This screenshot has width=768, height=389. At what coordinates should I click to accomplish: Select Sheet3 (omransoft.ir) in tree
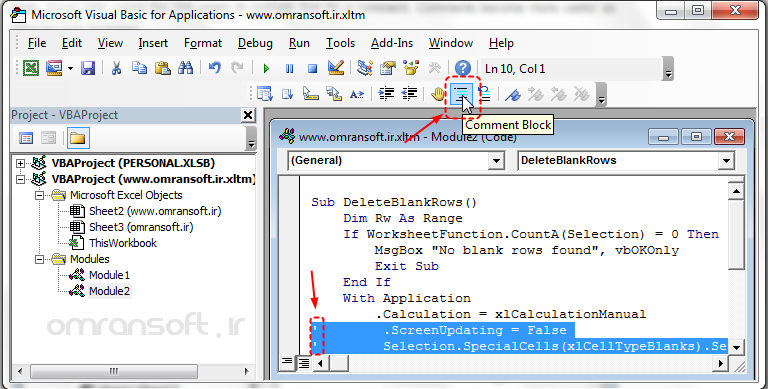point(141,227)
